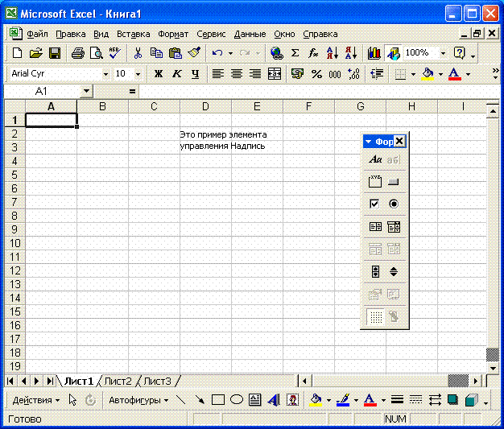Image resolution: width=504 pixels, height=429 pixels.
Task: Expand the Arial Cyr font dropdown
Action: pyautogui.click(x=105, y=74)
